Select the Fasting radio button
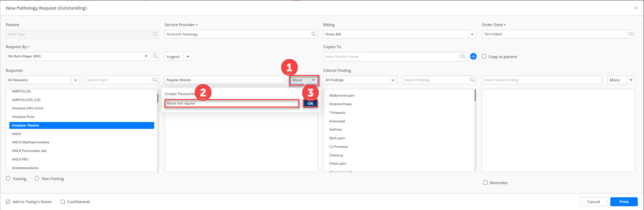Viewport: 644px width, 210px height. [8, 178]
